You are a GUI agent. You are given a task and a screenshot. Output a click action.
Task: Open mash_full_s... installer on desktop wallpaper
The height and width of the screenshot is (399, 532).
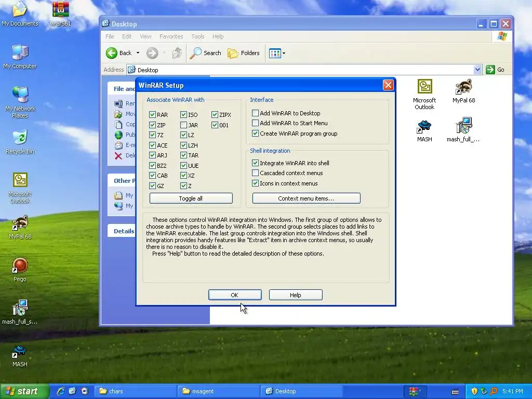coord(20,312)
